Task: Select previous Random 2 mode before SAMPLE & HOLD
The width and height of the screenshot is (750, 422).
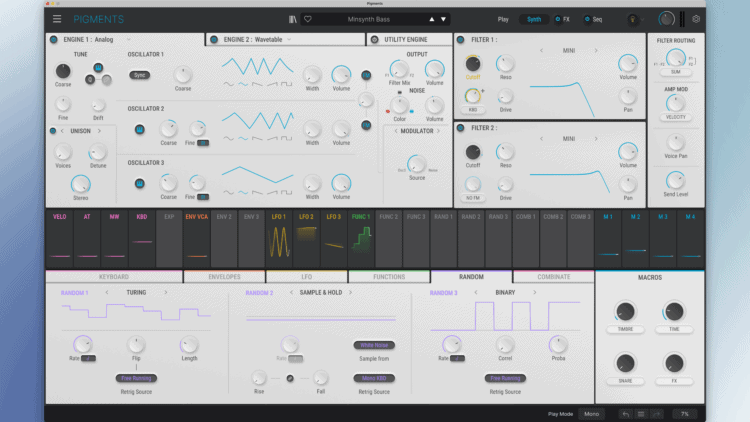Action: pos(291,292)
